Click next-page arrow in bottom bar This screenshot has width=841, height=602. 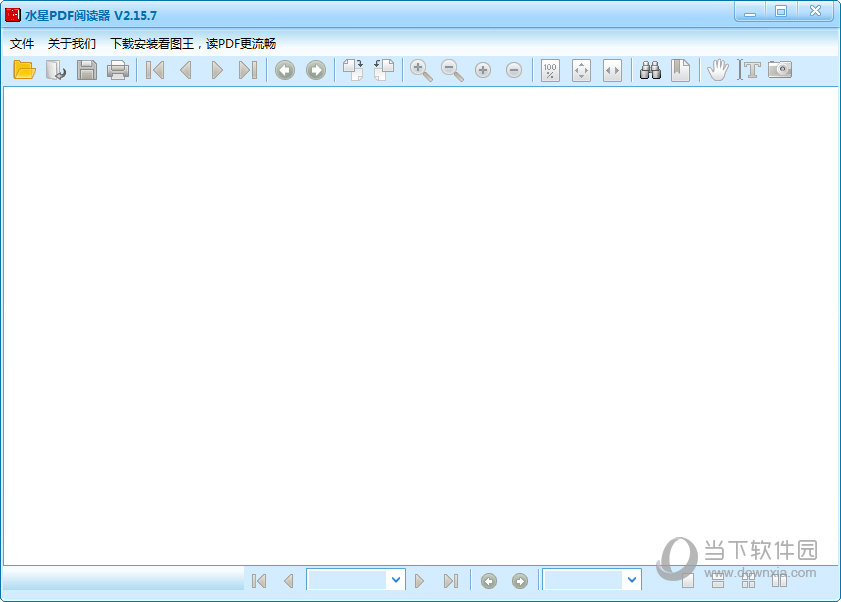419,581
